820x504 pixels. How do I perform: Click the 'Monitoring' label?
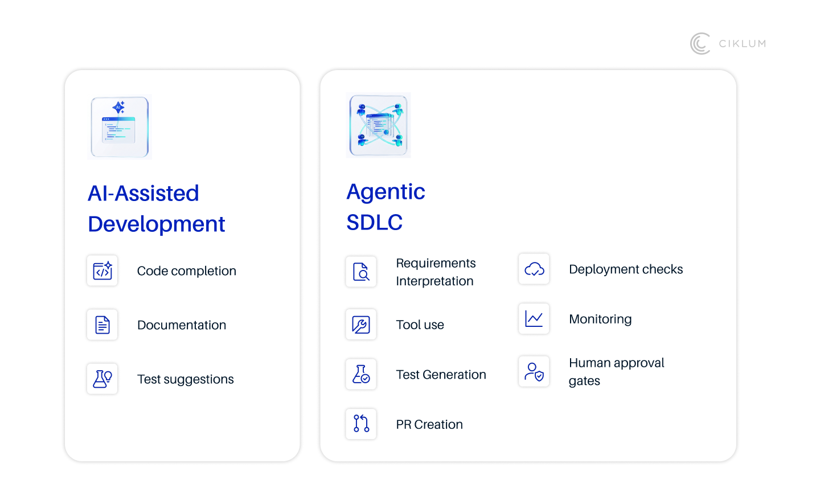[600, 319]
